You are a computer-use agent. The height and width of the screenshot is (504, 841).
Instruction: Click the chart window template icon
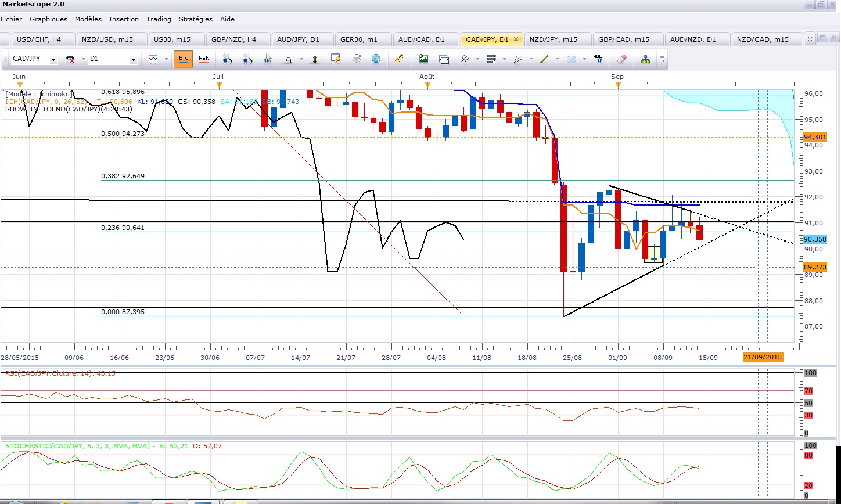pyautogui.click(x=444, y=59)
